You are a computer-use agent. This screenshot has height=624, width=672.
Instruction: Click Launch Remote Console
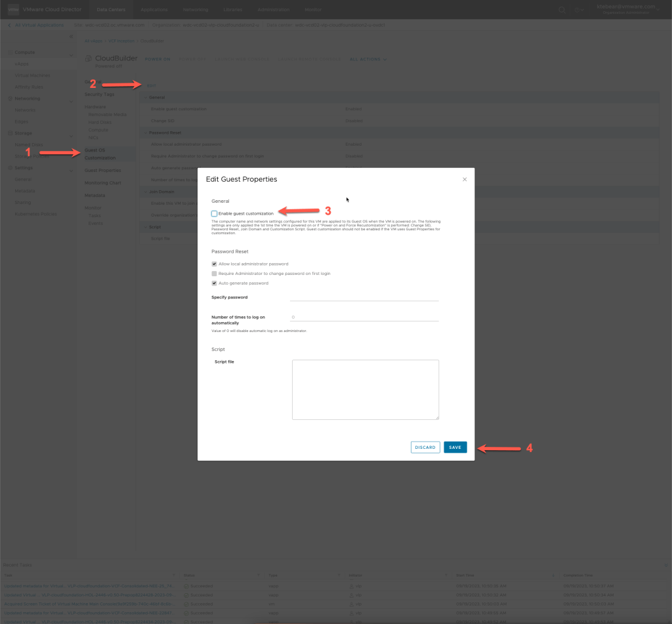pyautogui.click(x=310, y=59)
